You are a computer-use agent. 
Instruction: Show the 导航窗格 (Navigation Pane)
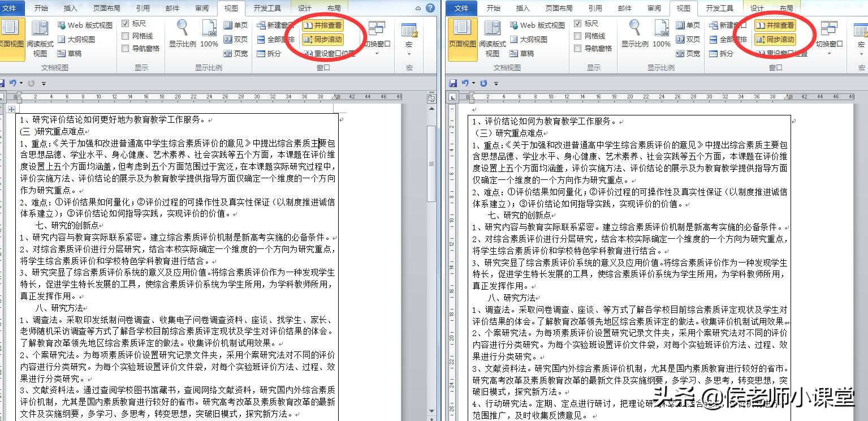coord(126,48)
